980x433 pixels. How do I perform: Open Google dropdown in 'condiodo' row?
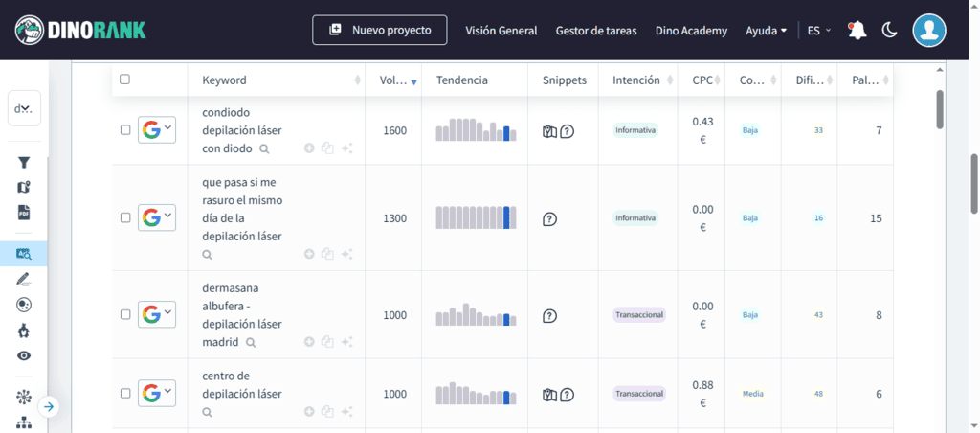157,130
